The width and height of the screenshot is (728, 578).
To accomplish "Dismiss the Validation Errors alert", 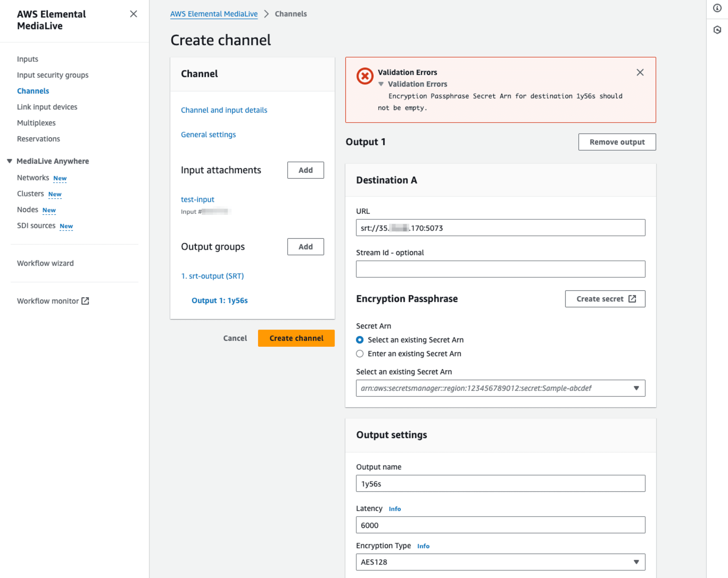I will (x=640, y=72).
